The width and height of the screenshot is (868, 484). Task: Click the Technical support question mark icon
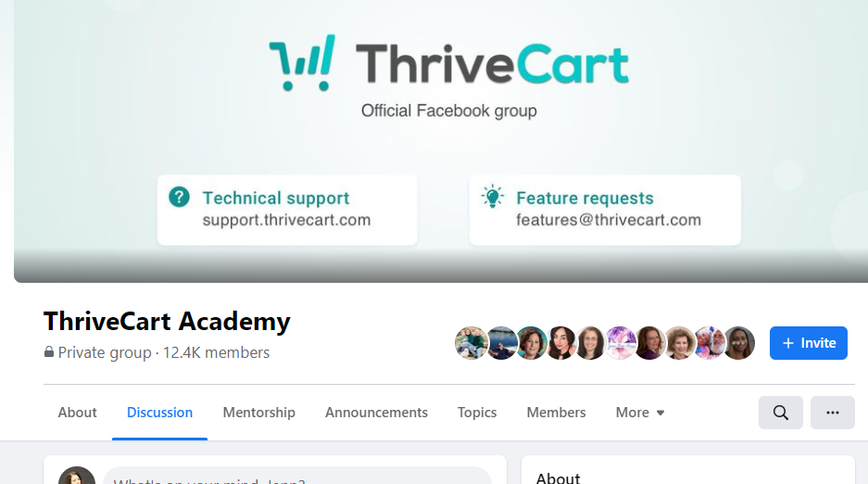point(180,197)
